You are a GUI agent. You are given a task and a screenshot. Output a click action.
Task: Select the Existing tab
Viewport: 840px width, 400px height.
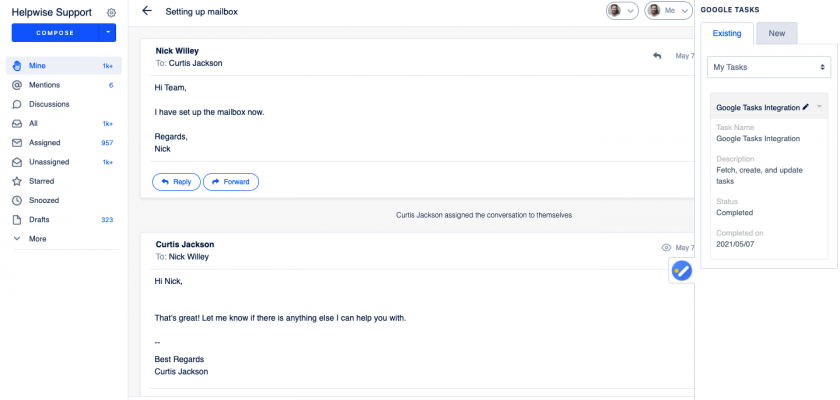tap(727, 34)
